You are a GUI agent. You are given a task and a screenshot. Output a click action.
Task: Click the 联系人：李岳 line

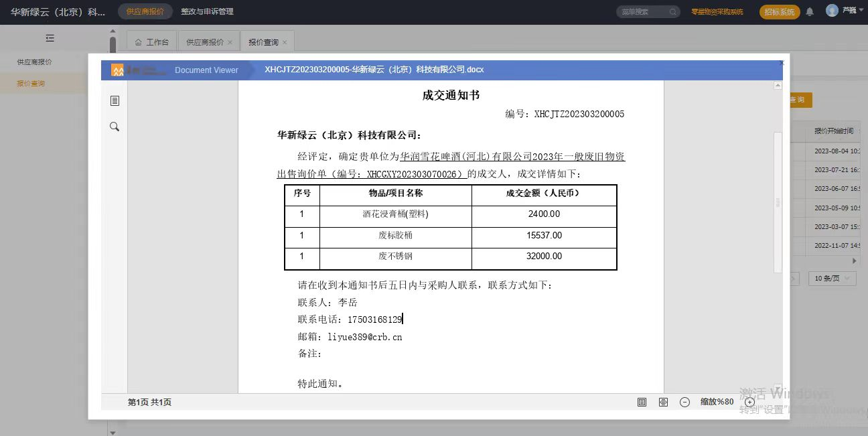(x=327, y=303)
